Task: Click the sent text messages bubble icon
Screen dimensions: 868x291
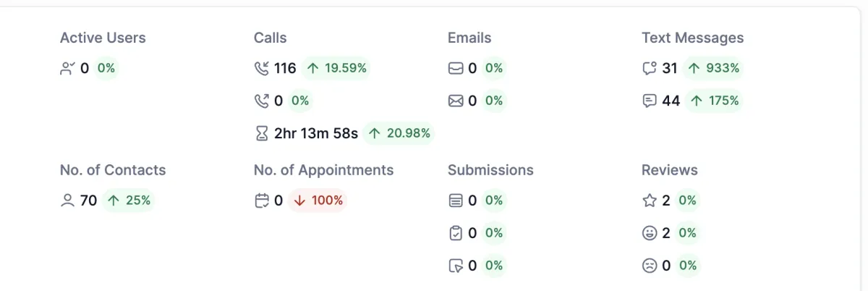Action: [x=650, y=101]
